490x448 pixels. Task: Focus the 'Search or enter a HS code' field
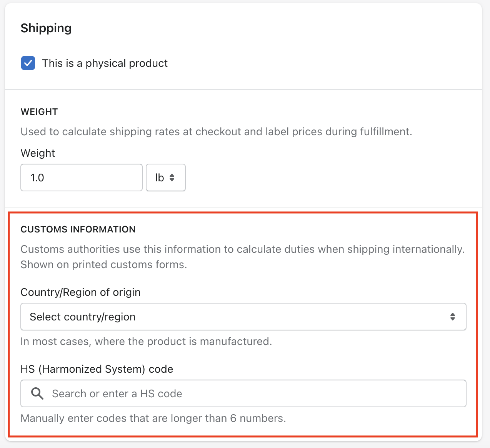[x=243, y=393]
